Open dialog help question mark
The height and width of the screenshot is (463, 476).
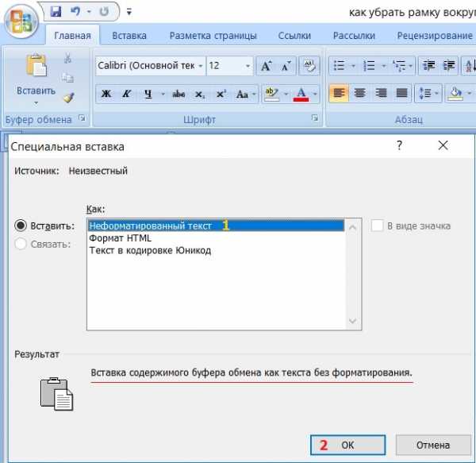400,145
